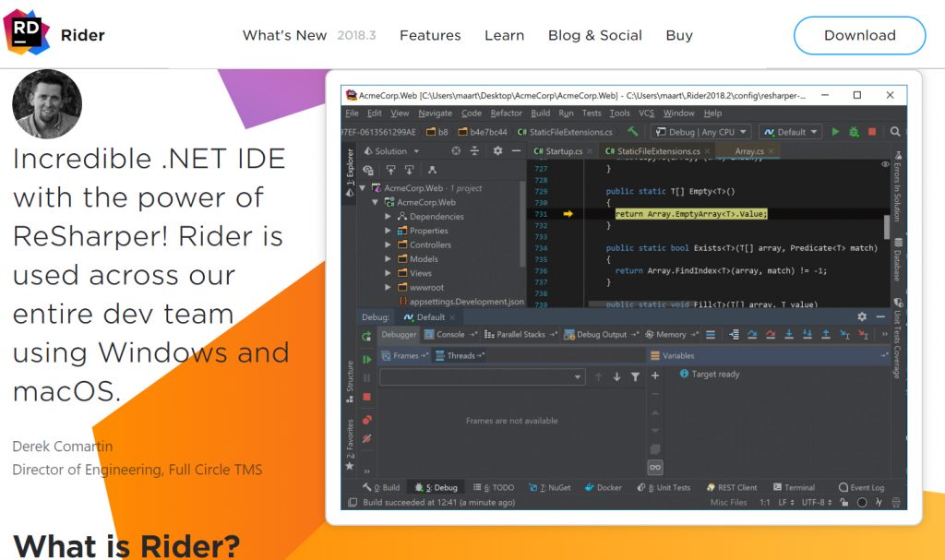
Task: Click Derek Comartin's profile photo
Action: pos(47,104)
